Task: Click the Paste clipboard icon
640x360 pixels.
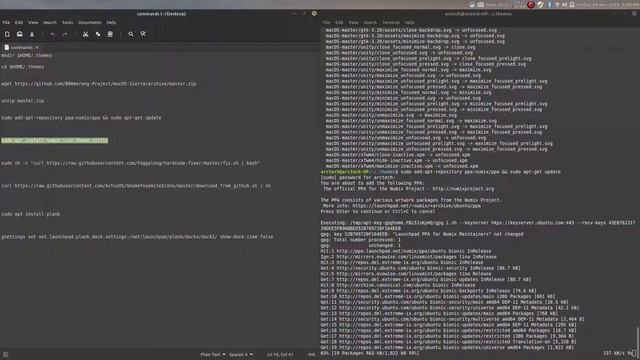Action: 110,34
